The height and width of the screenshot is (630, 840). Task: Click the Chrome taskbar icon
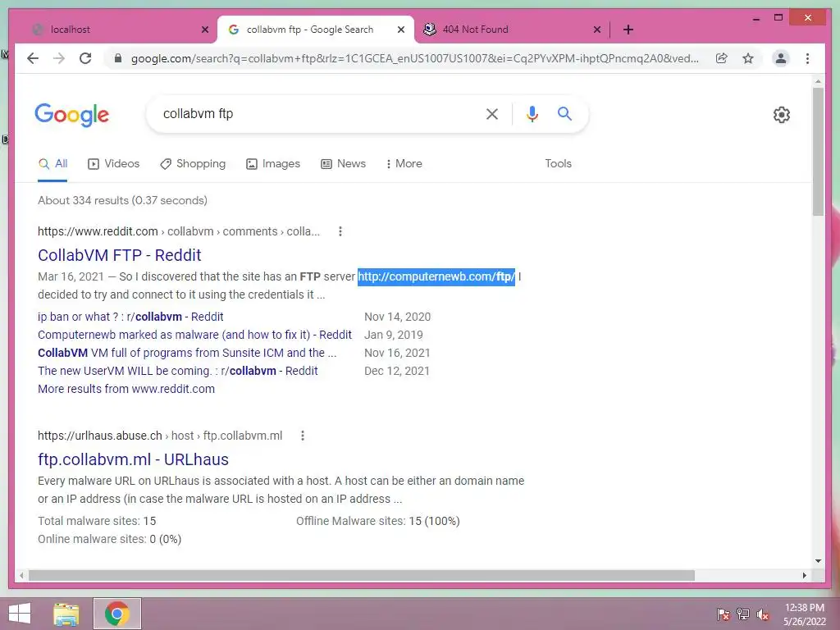click(116, 614)
